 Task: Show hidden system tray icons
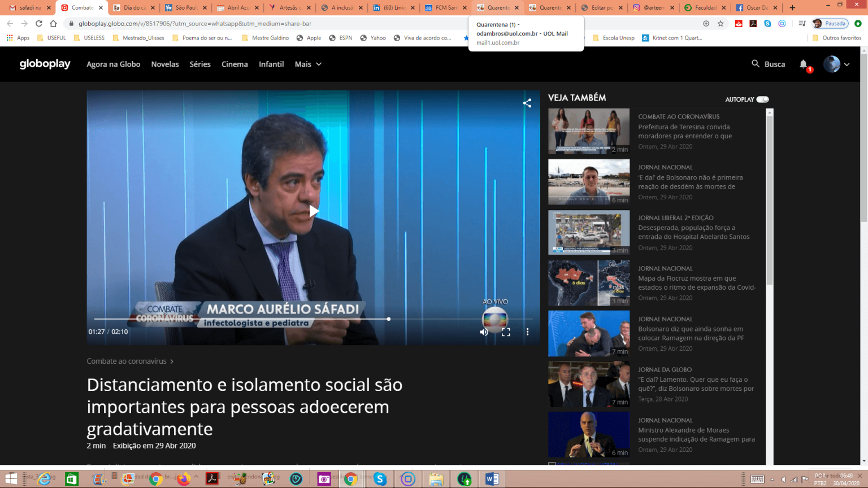pyautogui.click(x=772, y=480)
